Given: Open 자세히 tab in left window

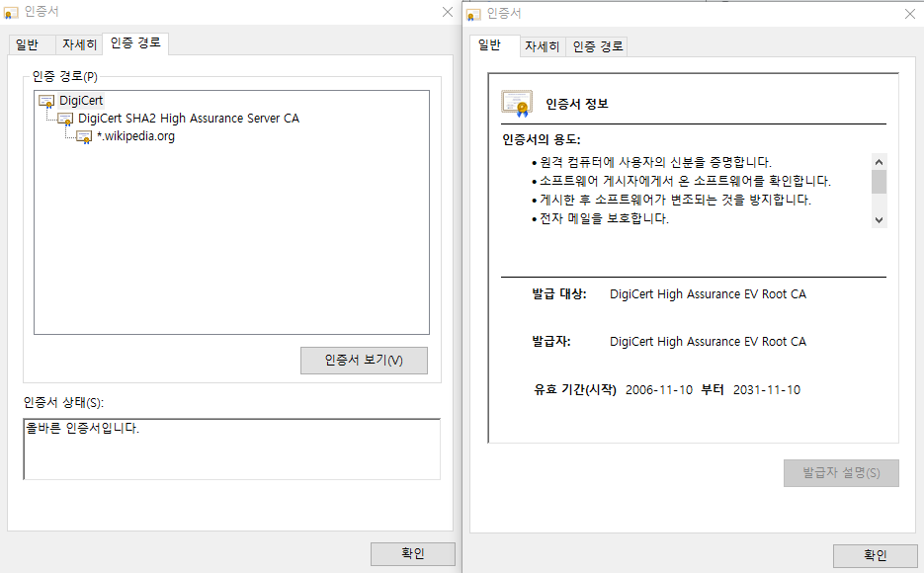Looking at the screenshot, I should click(79, 44).
